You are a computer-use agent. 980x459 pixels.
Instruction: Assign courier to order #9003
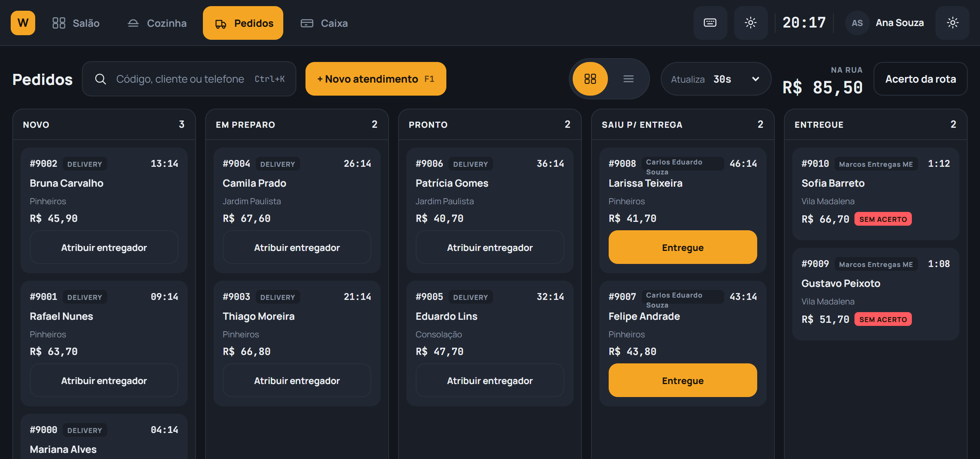297,380
